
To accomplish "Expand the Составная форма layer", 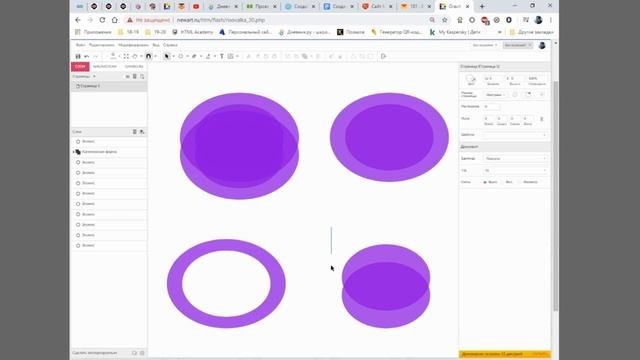I will coord(74,152).
